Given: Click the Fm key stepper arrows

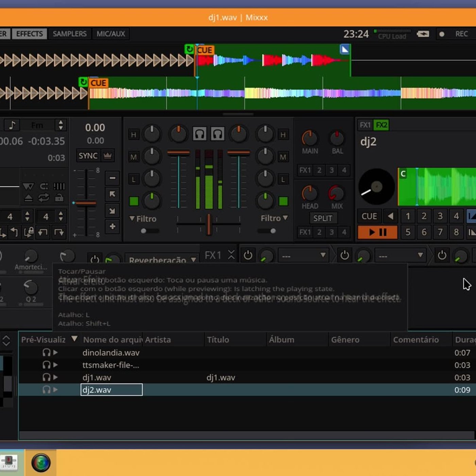Looking at the screenshot, I should pyautogui.click(x=61, y=125).
